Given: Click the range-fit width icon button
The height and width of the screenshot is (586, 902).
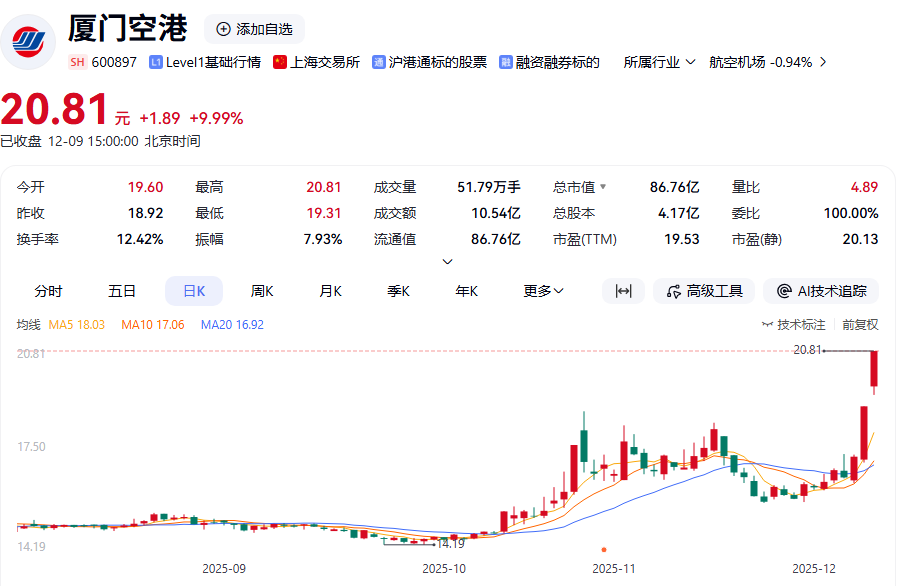Looking at the screenshot, I should (x=623, y=291).
